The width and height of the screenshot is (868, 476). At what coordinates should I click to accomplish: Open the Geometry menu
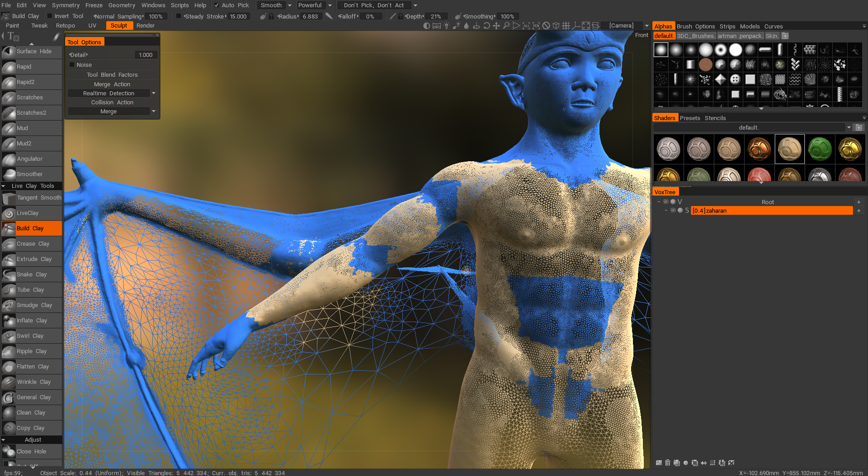coord(121,5)
